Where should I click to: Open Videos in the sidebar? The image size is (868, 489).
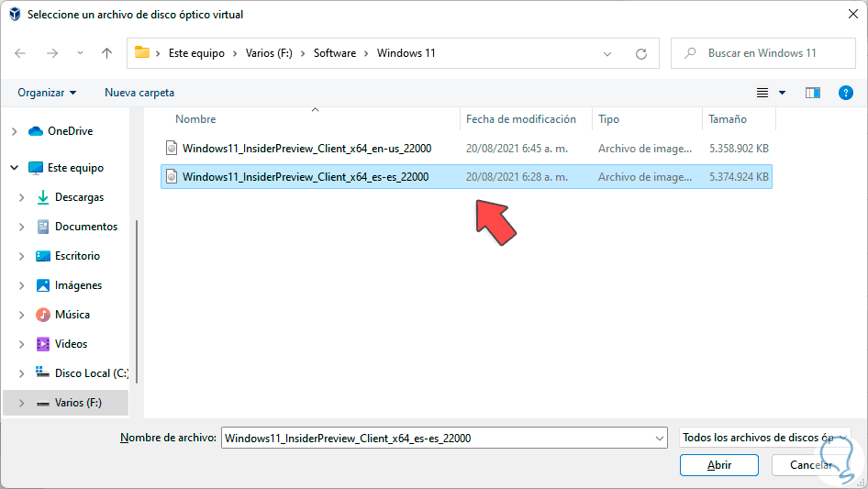click(x=71, y=344)
